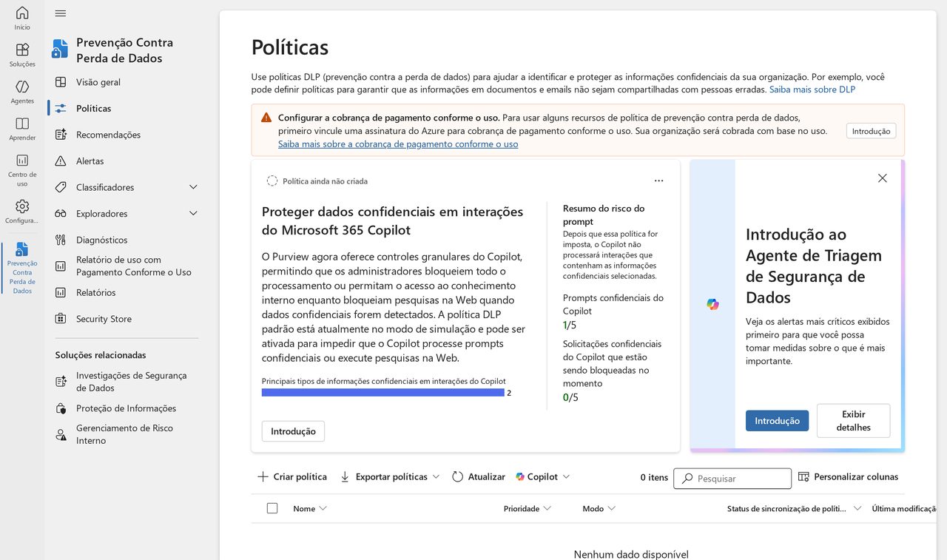The width and height of the screenshot is (947, 560).
Task: Expand the Exploradores submenu
Action: click(193, 214)
